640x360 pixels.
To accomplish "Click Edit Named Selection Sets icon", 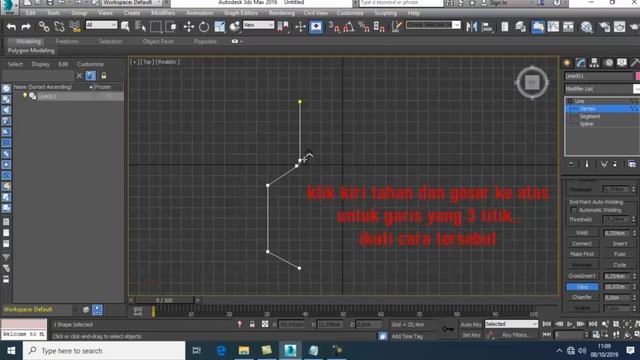I will (396, 27).
